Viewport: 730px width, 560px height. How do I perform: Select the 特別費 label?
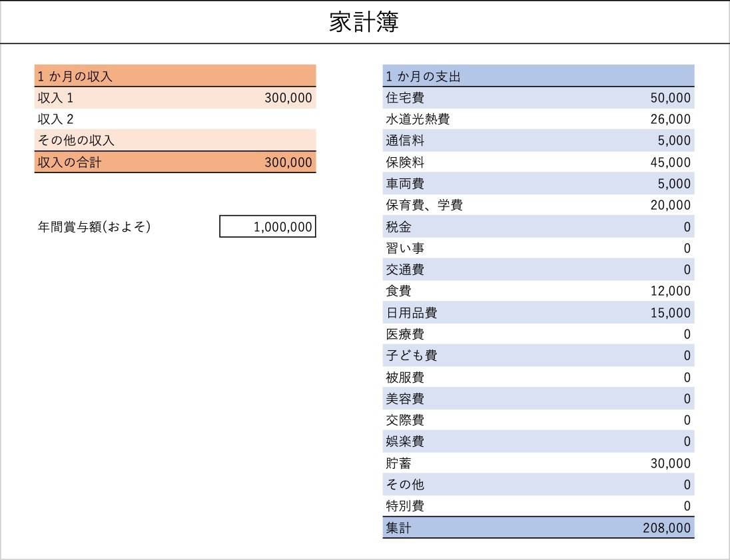[x=405, y=507]
